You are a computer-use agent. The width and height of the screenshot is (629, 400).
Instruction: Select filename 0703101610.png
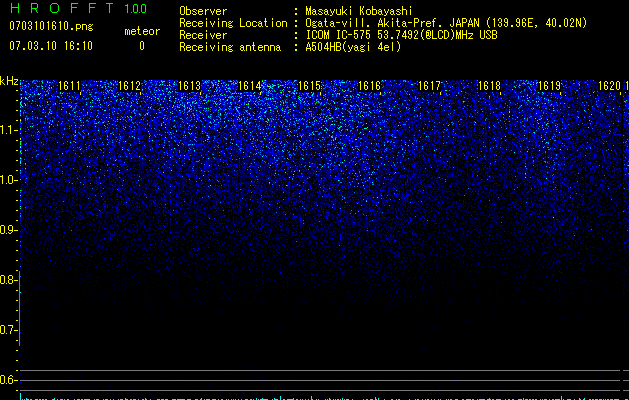[x=51, y=26]
